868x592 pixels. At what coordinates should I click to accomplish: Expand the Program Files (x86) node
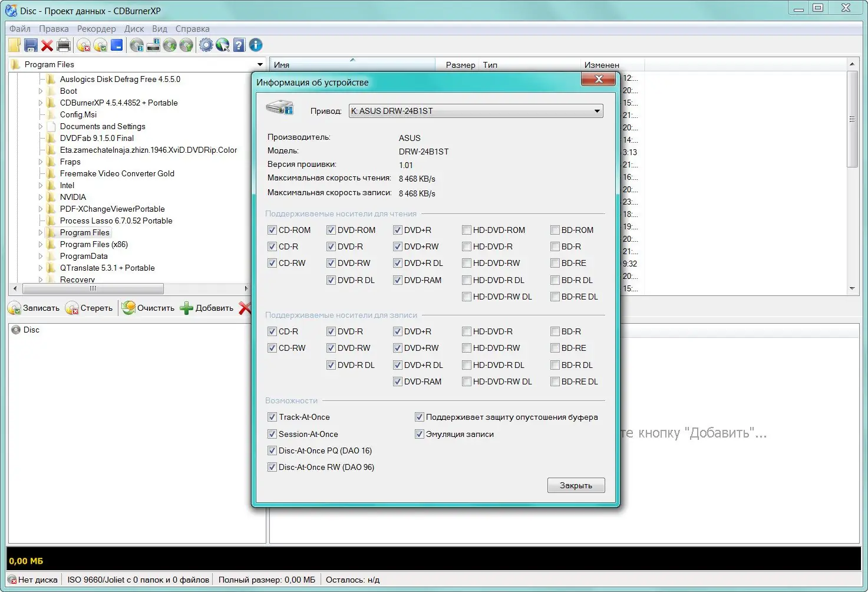(41, 244)
